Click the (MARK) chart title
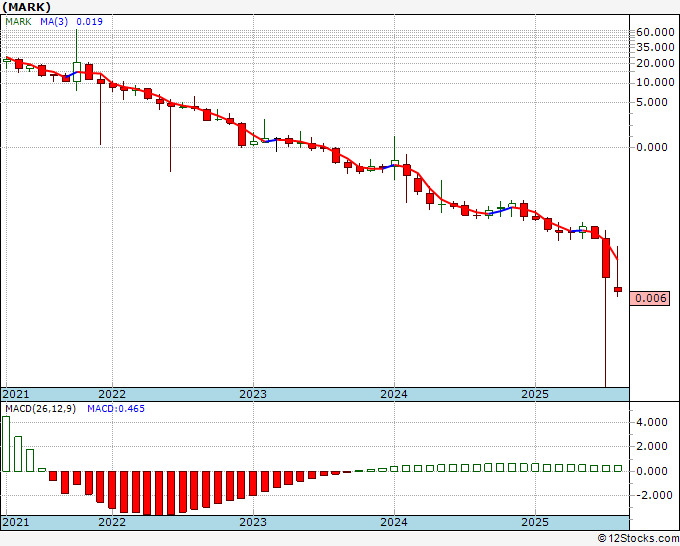Image resolution: width=680 pixels, height=546 pixels. click(x=26, y=7)
